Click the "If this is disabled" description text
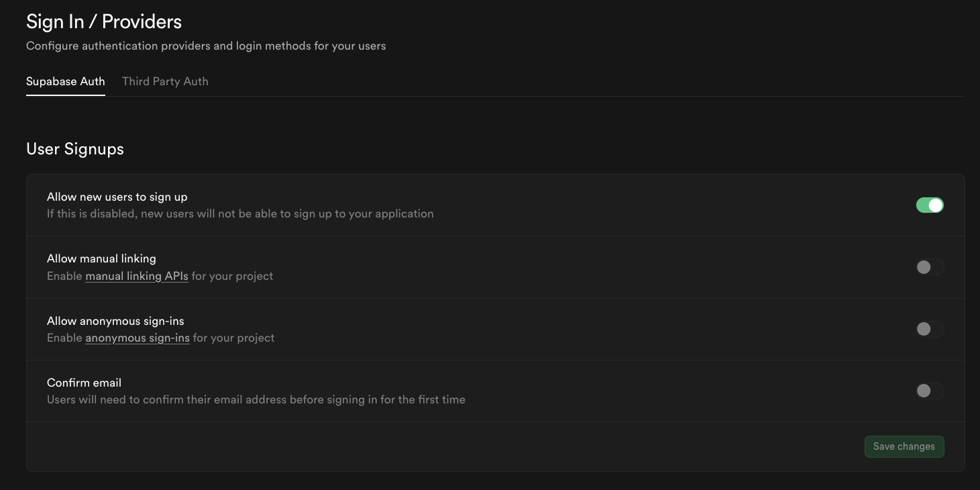Screen dimensions: 980x490 pyautogui.click(x=240, y=213)
